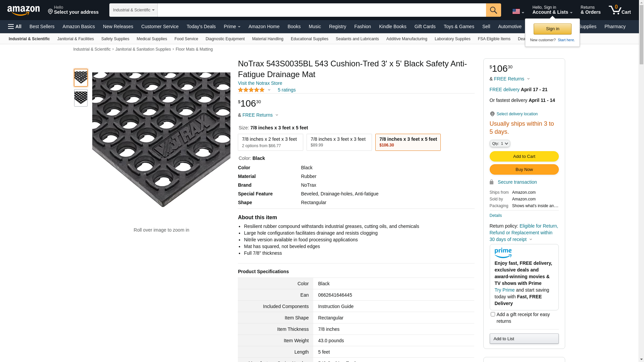
Task: Check the gift receipt checkbox
Action: tap(493, 314)
